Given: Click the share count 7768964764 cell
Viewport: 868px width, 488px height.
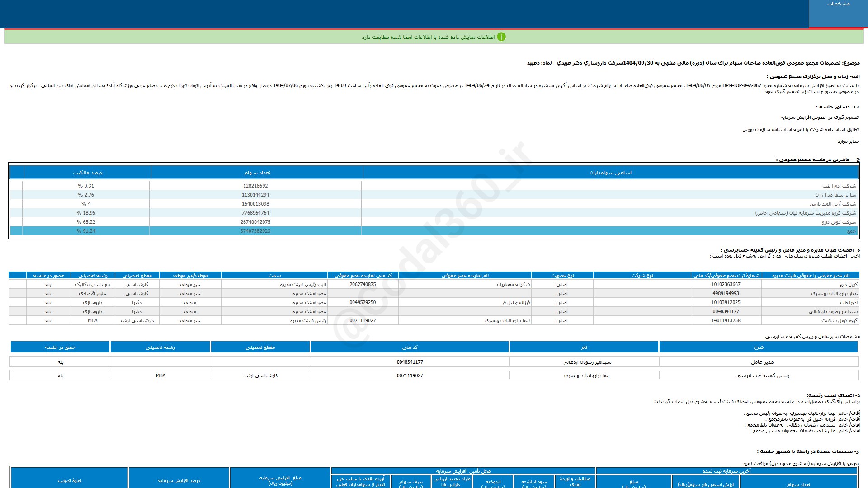Looking at the screenshot, I should 255,213.
